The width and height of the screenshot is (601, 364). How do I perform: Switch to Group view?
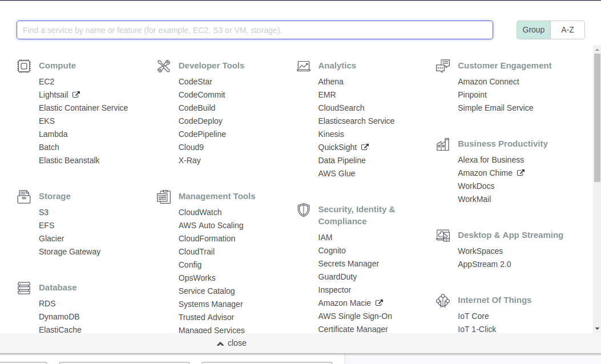534,30
